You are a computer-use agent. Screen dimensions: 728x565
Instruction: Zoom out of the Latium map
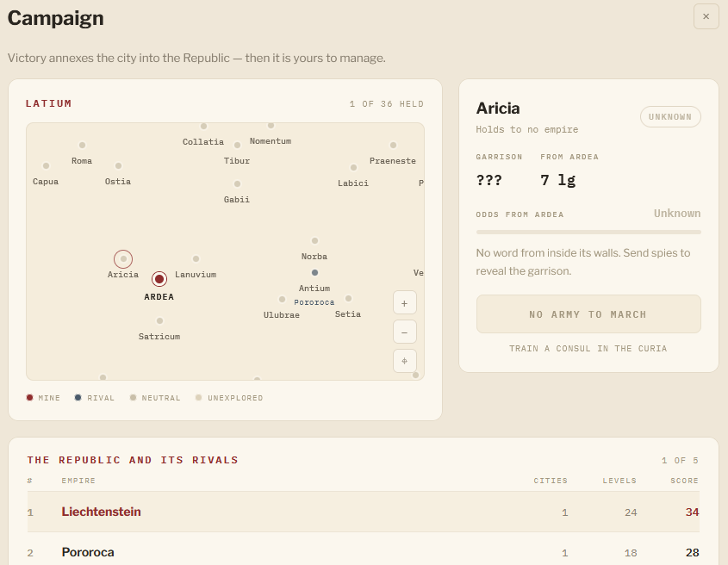[x=404, y=332]
